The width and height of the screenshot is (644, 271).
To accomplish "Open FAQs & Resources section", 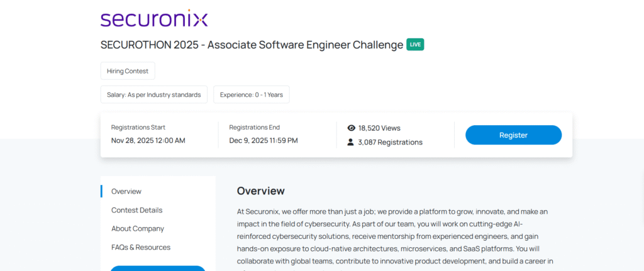I will tap(141, 247).
